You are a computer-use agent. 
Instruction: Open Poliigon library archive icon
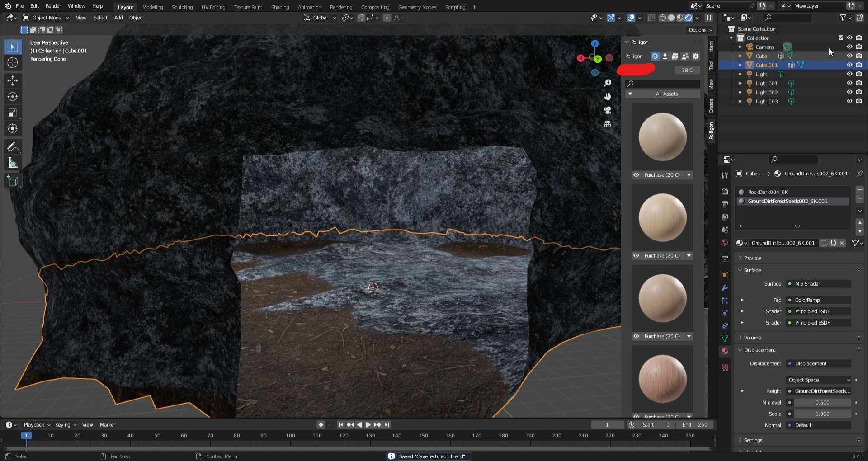[675, 56]
